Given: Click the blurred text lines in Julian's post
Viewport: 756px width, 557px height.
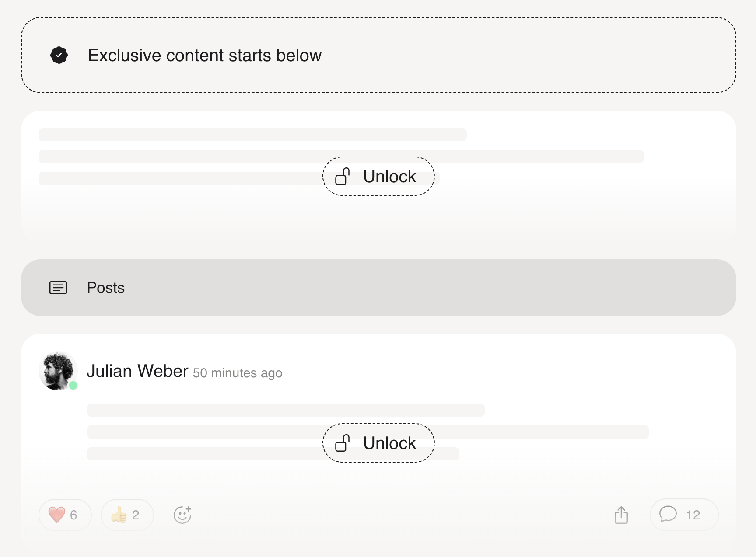Looking at the screenshot, I should [368, 432].
